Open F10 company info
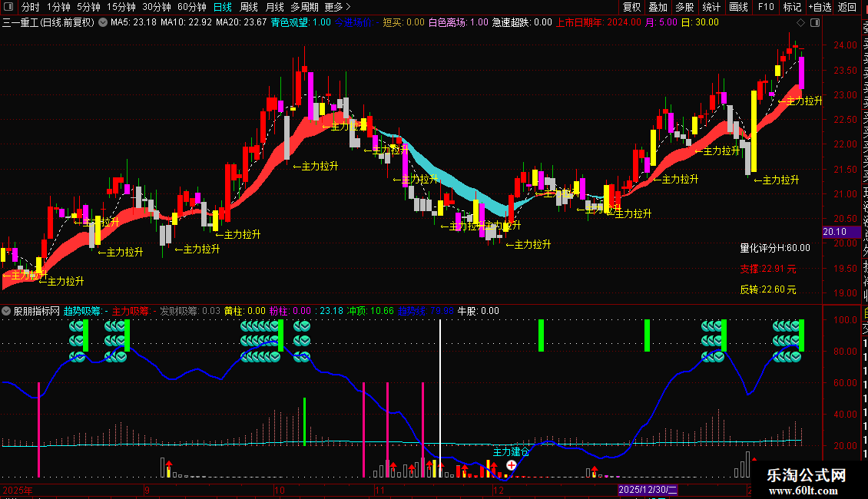The width and height of the screenshot is (868, 499). click(766, 7)
